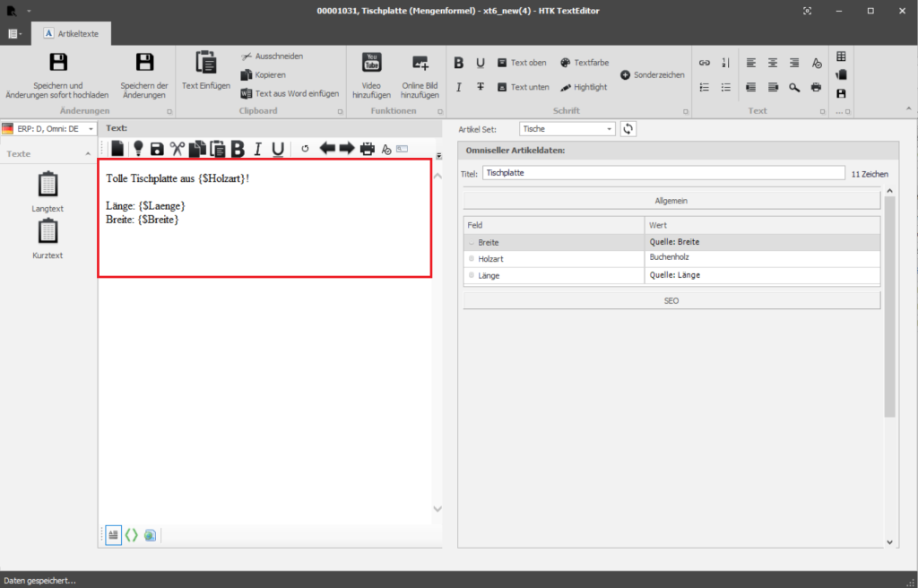Click into the Titel input field

coord(663,173)
